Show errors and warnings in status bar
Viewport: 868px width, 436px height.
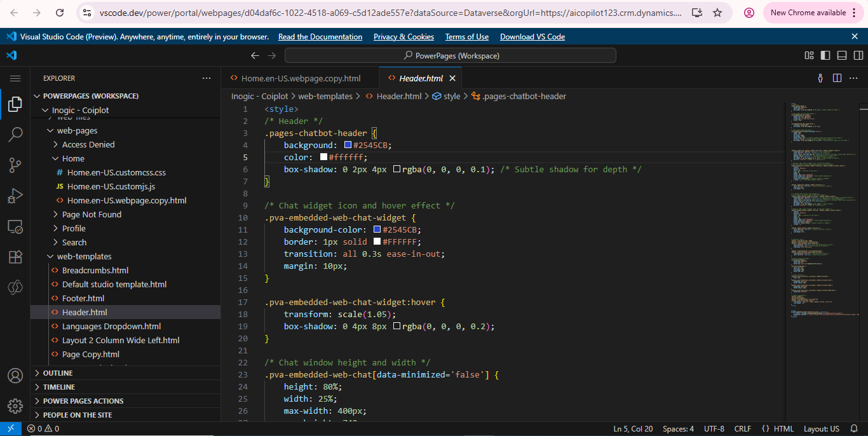point(43,428)
